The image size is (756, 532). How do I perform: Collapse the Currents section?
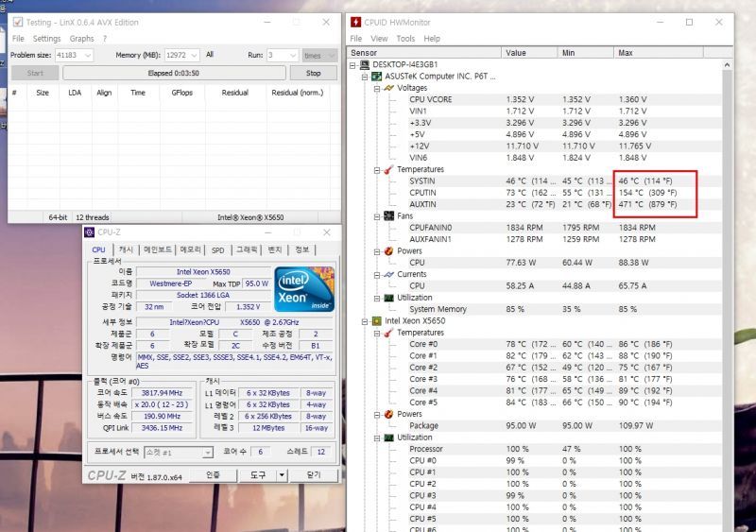tap(377, 275)
